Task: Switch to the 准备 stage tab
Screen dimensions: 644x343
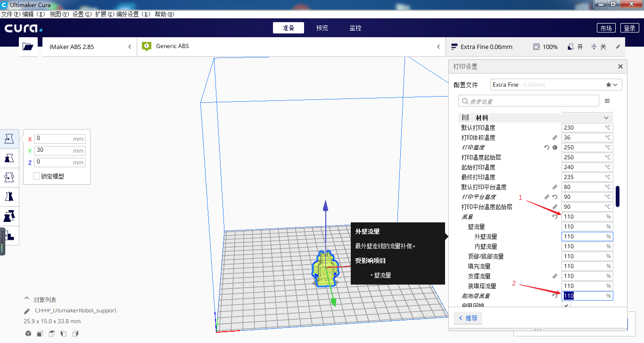Action: click(289, 28)
